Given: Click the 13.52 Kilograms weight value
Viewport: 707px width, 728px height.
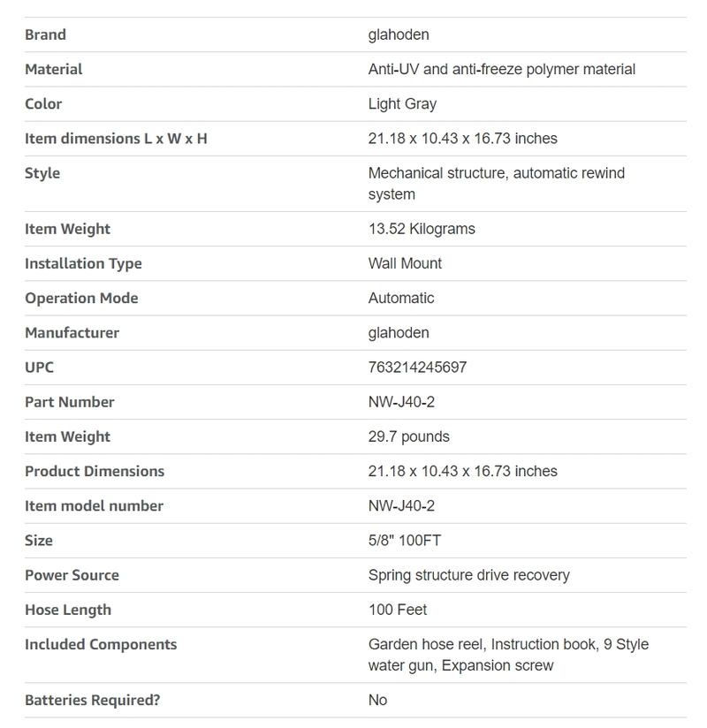Looking at the screenshot, I should click(x=422, y=229).
